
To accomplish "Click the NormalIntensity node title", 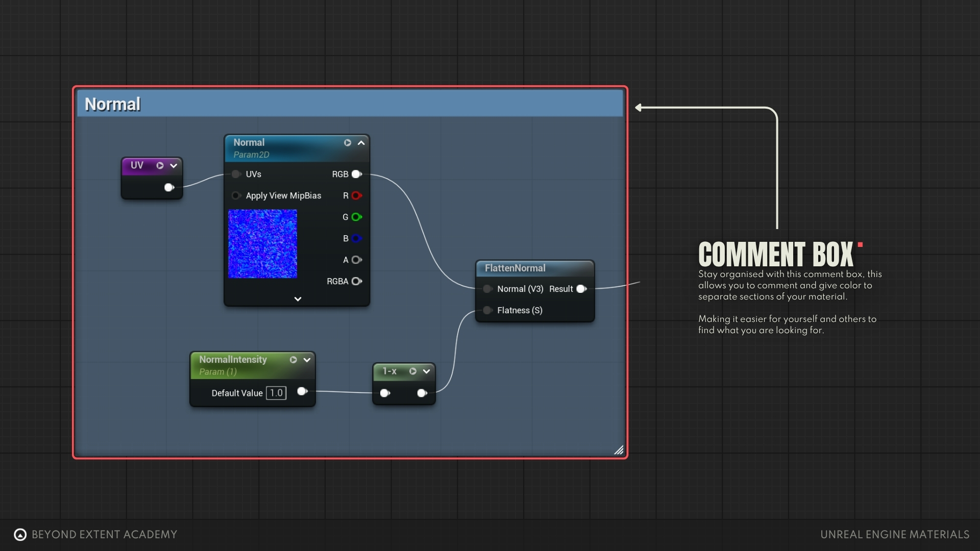I will (x=233, y=360).
